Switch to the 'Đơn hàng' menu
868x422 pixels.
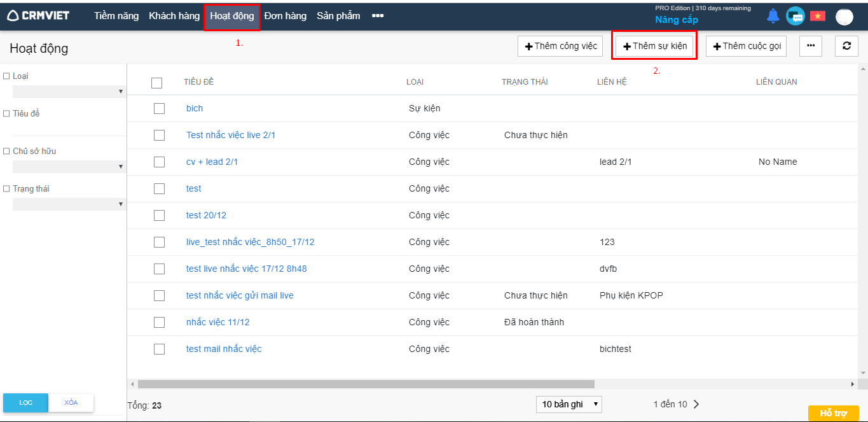point(285,16)
